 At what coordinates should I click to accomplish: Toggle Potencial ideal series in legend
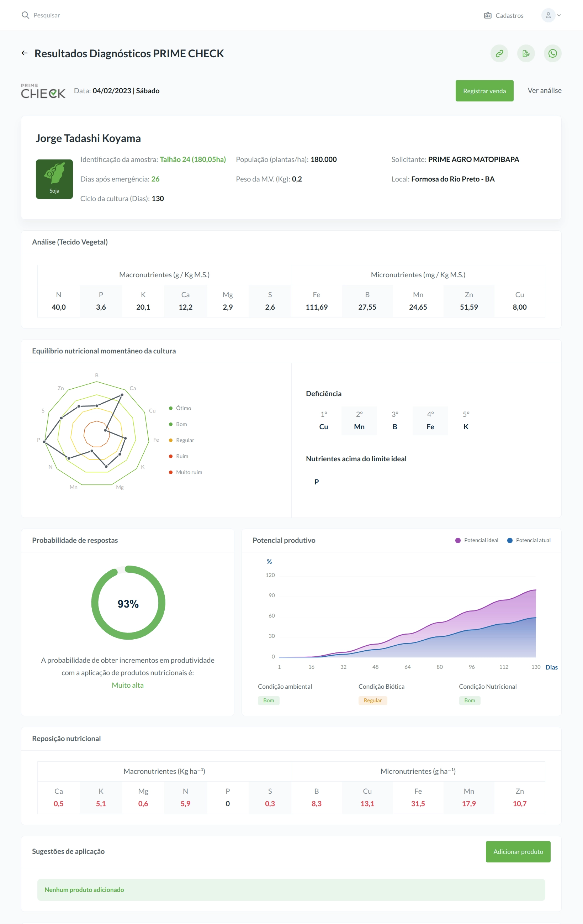coord(476,540)
